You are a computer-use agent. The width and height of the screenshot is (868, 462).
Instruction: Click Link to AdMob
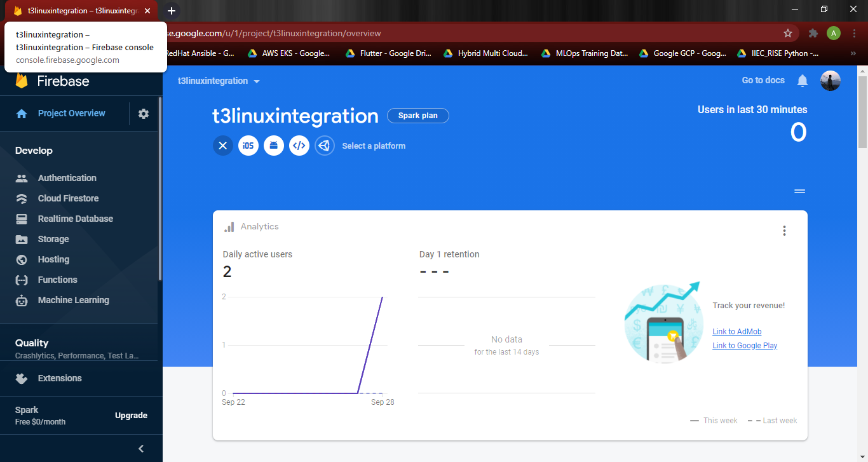(x=737, y=332)
